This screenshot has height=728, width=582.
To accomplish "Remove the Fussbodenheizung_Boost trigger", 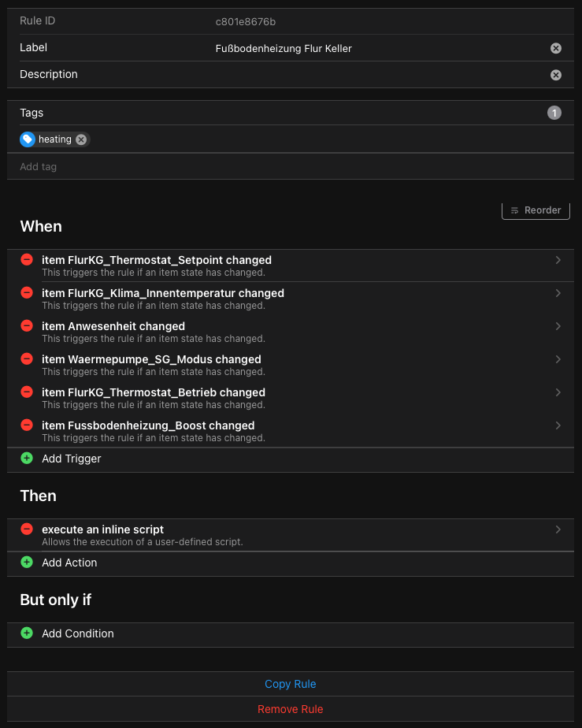I will point(27,425).
